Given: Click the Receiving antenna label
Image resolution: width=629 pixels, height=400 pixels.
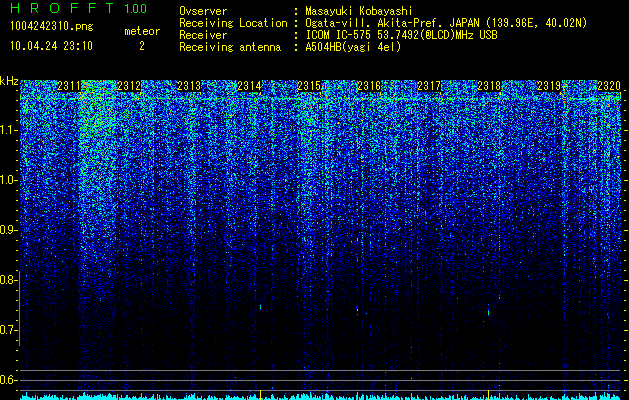Looking at the screenshot, I should tap(230, 47).
